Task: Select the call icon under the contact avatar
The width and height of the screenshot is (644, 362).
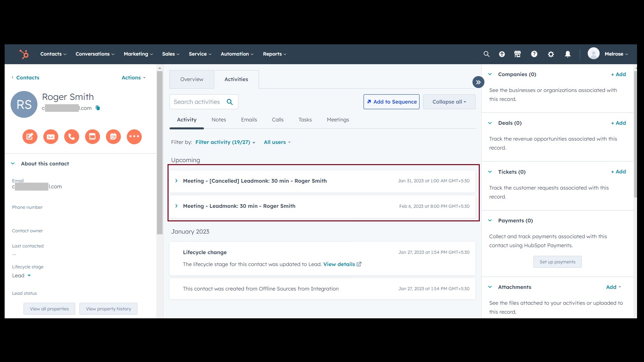Action: tap(72, 136)
